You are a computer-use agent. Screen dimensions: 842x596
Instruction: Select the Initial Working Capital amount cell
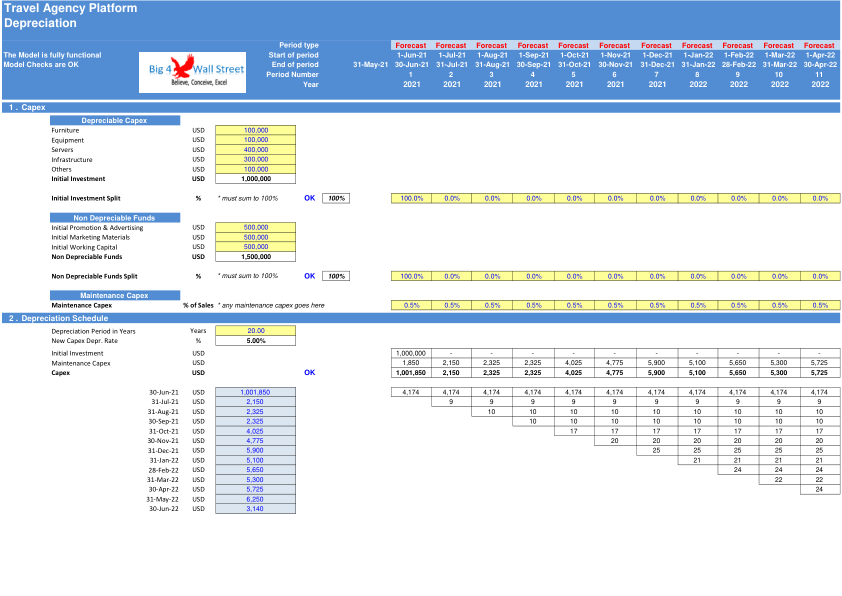256,247
